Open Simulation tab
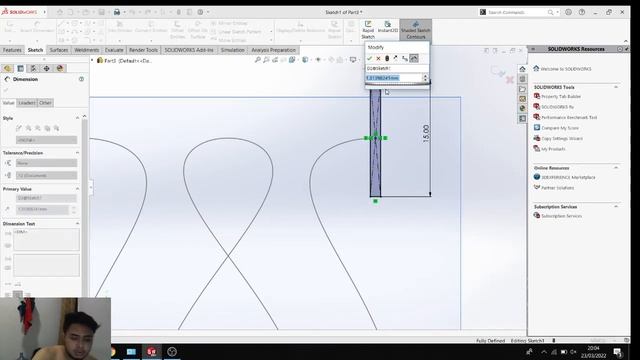 232,50
